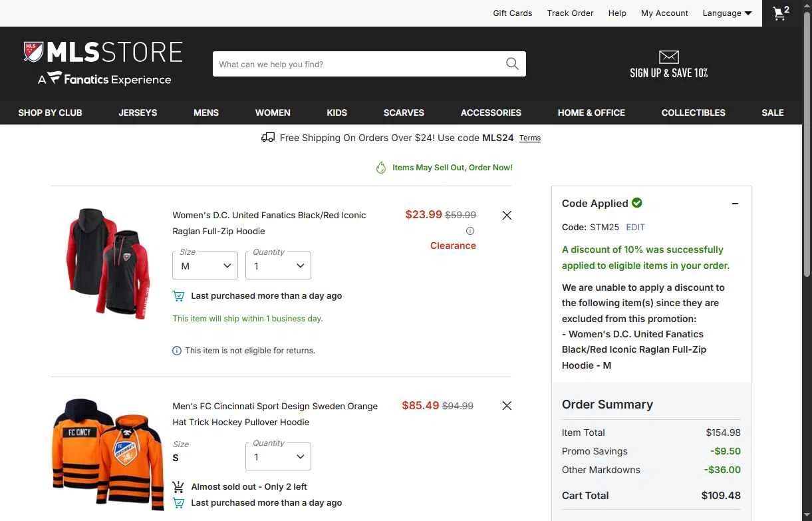Image resolution: width=812 pixels, height=521 pixels.
Task: Open Track Order link
Action: tap(571, 13)
